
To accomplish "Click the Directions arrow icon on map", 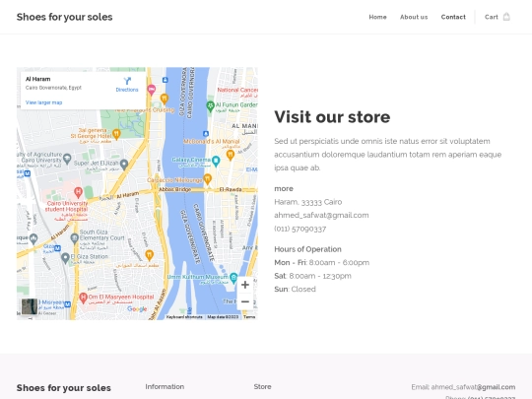I will [127, 81].
